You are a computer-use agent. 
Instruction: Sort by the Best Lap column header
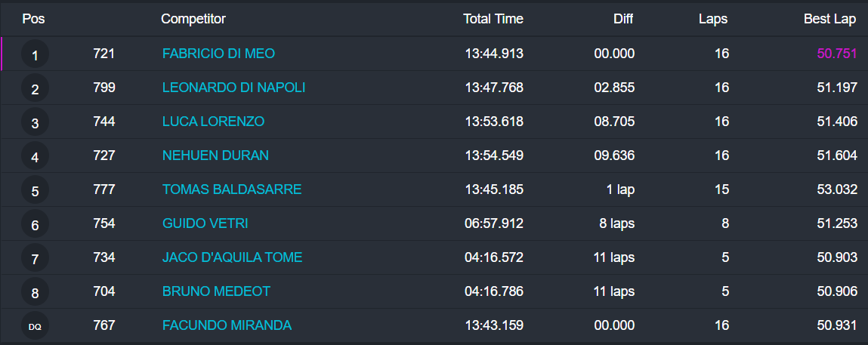(829, 19)
